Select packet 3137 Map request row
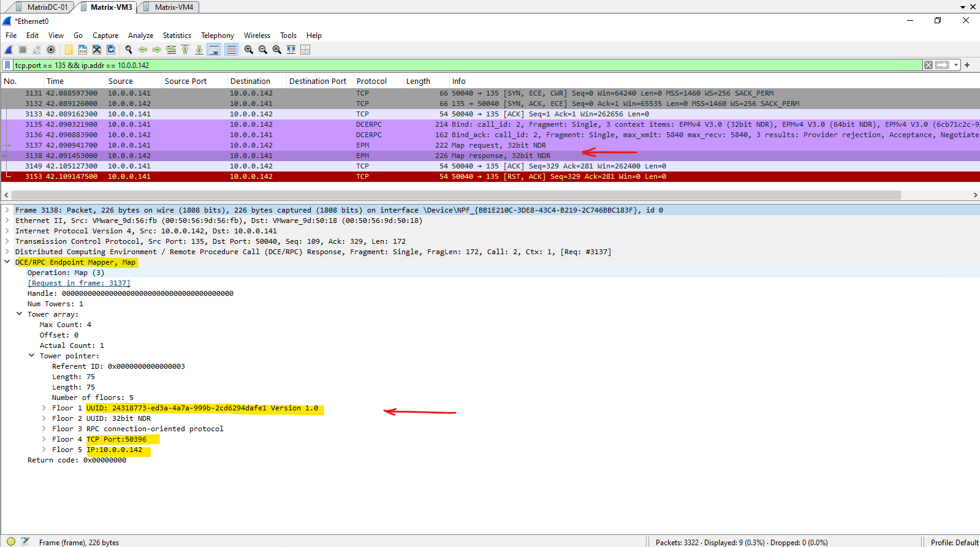980x547 pixels. point(490,145)
